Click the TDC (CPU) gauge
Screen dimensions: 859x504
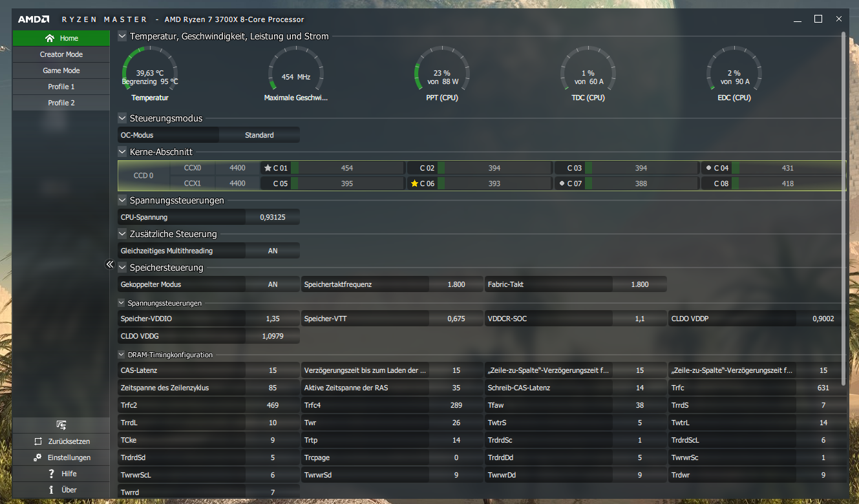point(588,73)
